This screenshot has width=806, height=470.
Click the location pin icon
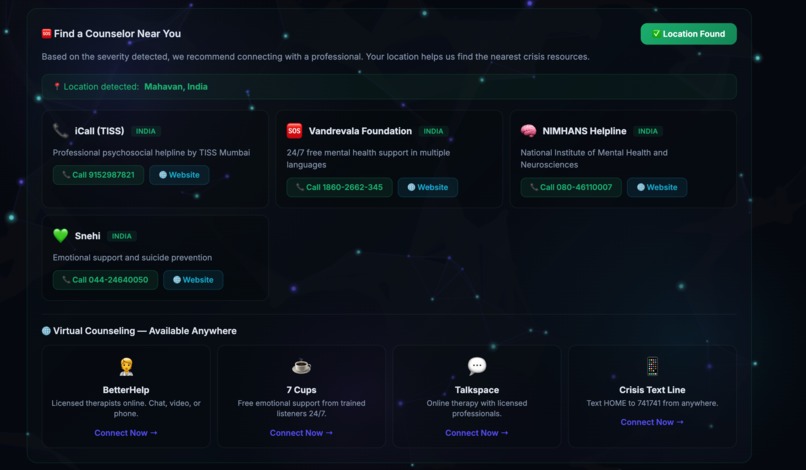point(57,86)
